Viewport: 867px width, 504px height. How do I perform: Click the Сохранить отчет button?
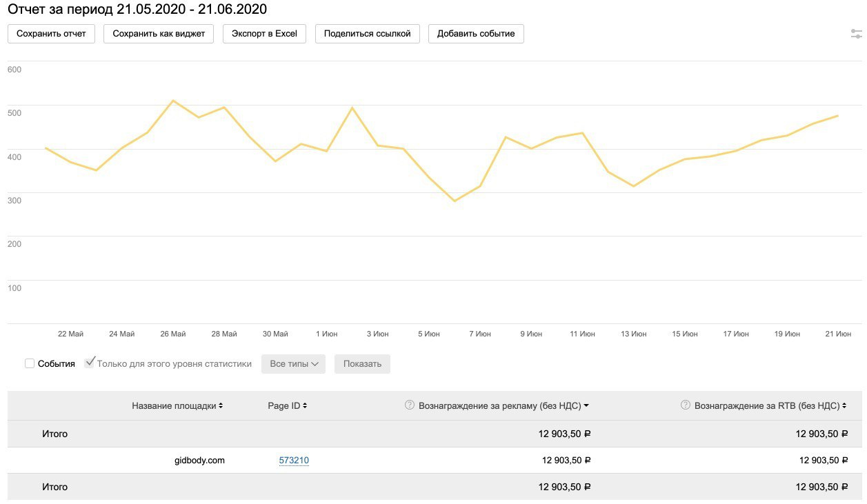pyautogui.click(x=51, y=34)
